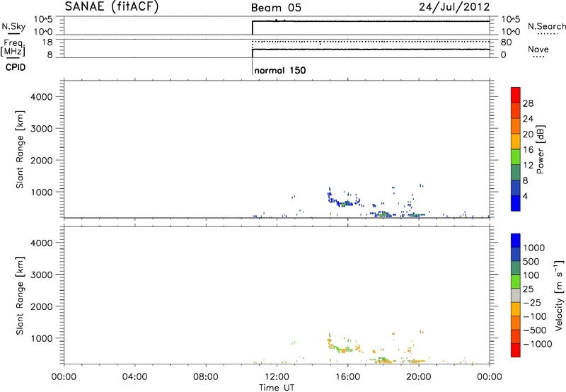
Task: Click the green 12-16 dB Power color segment
Action: [x=516, y=156]
